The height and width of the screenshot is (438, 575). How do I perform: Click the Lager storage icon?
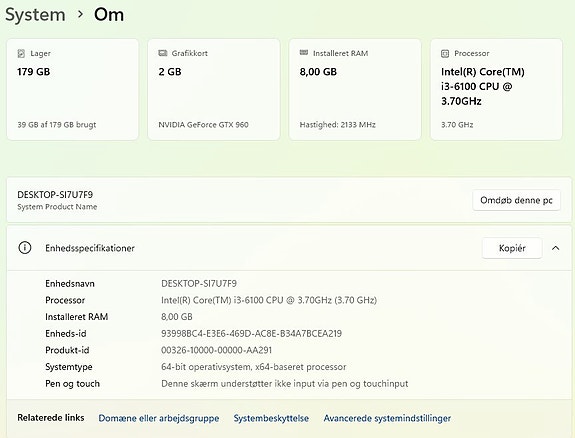pos(21,54)
